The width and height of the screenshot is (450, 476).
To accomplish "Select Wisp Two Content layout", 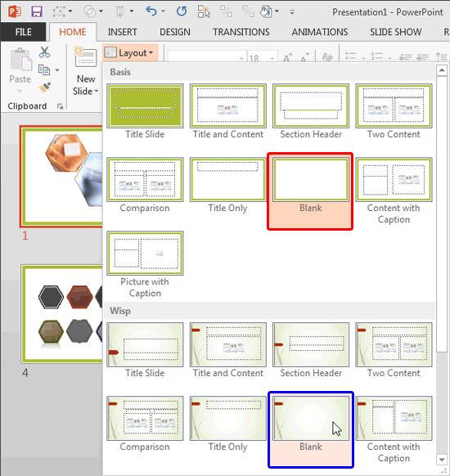I will (394, 350).
